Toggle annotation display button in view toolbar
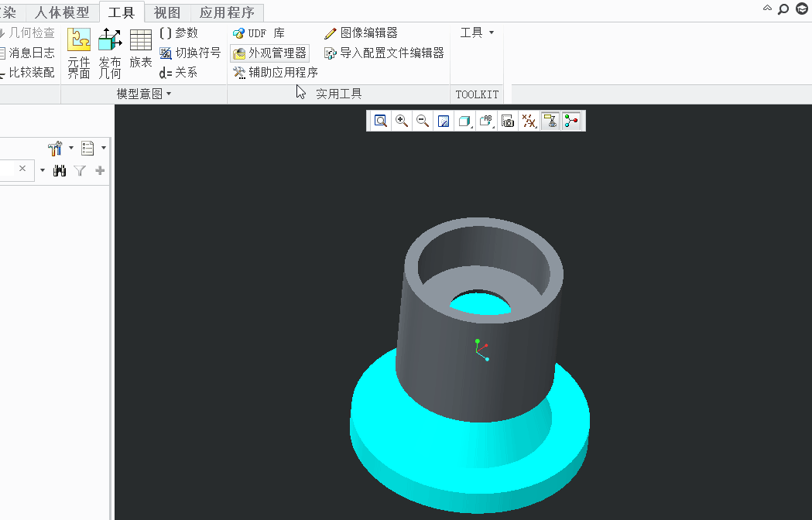 (550, 121)
